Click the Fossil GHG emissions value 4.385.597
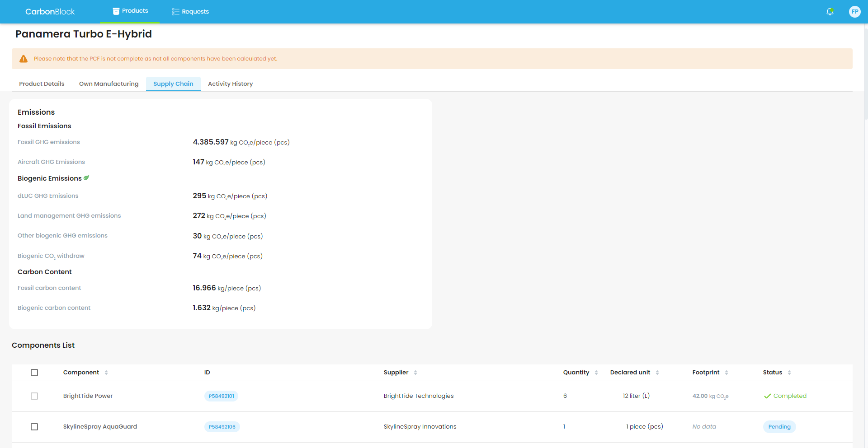This screenshot has width=868, height=448. click(211, 142)
